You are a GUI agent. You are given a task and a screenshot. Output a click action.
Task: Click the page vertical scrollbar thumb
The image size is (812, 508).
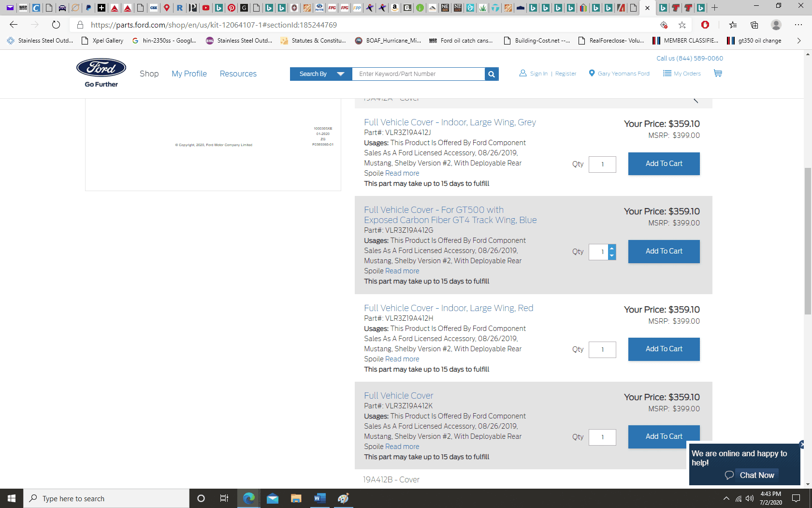tap(808, 241)
